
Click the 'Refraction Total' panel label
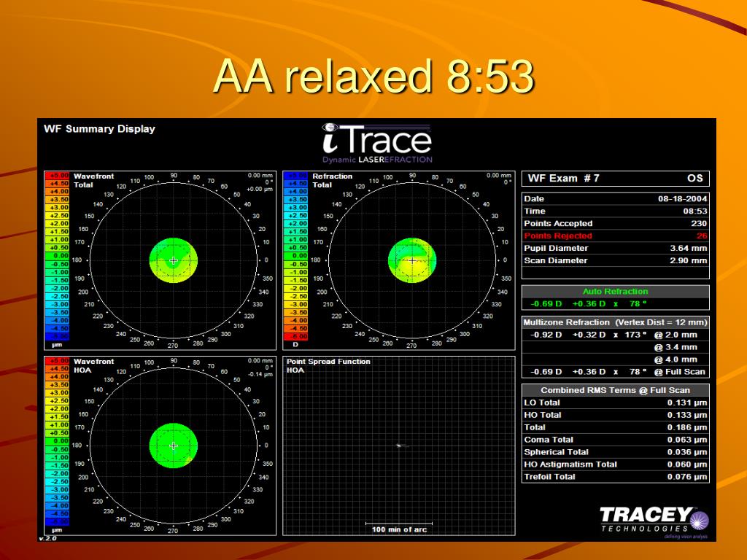tap(332, 181)
